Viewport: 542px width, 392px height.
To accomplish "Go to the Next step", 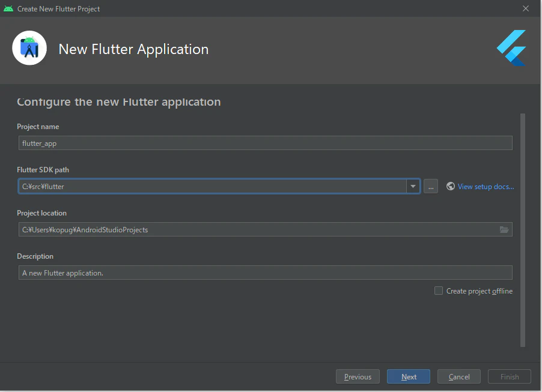I will (409, 376).
